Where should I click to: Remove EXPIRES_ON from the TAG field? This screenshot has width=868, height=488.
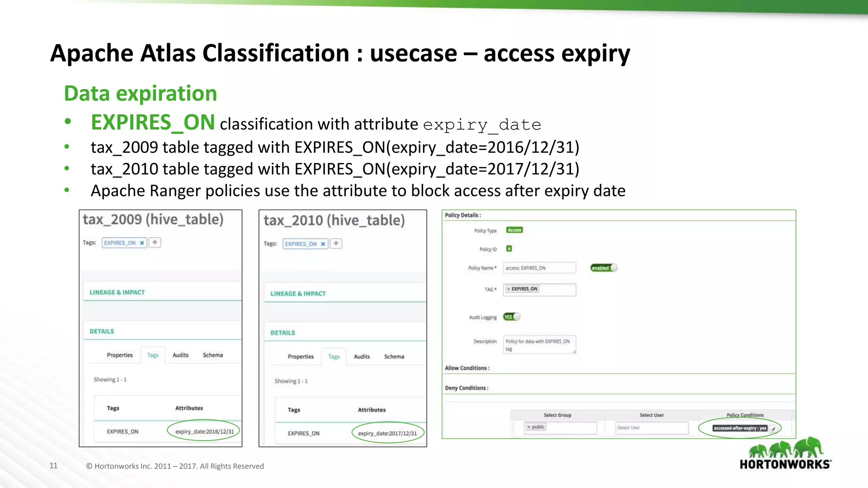pyautogui.click(x=509, y=289)
